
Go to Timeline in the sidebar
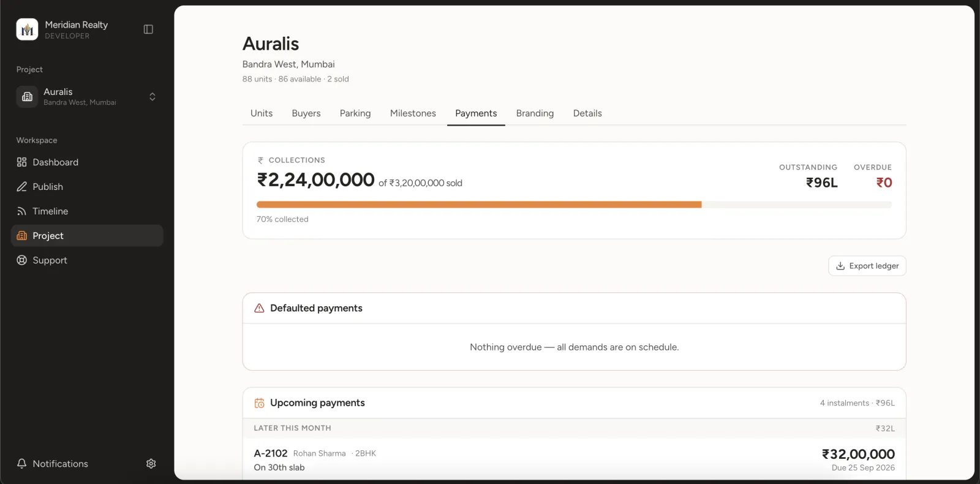point(87,211)
